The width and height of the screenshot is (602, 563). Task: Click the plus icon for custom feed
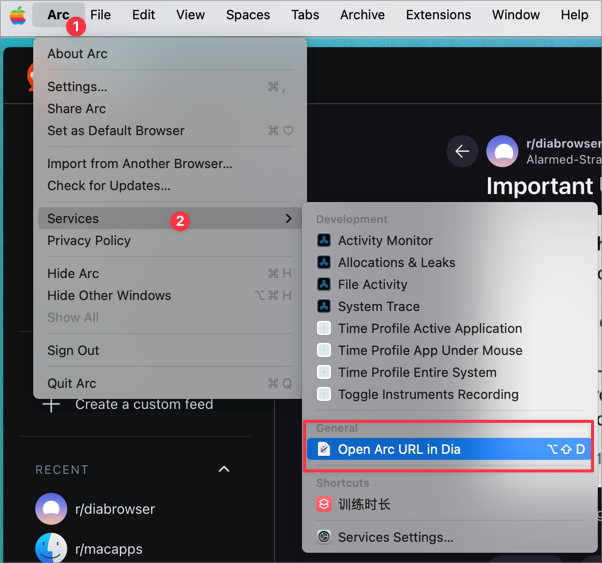[x=51, y=404]
